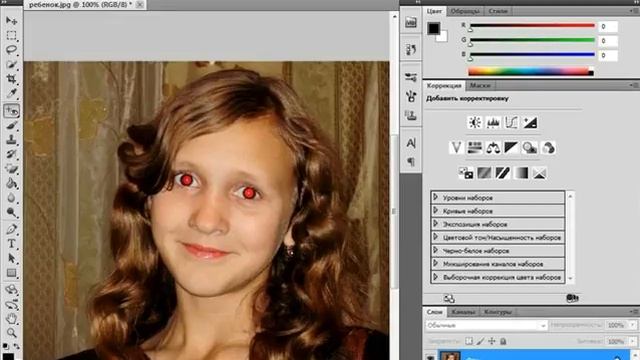Viewport: 640px width, 360px height.
Task: Select the Rectangular Marquee tool
Action: point(11,36)
